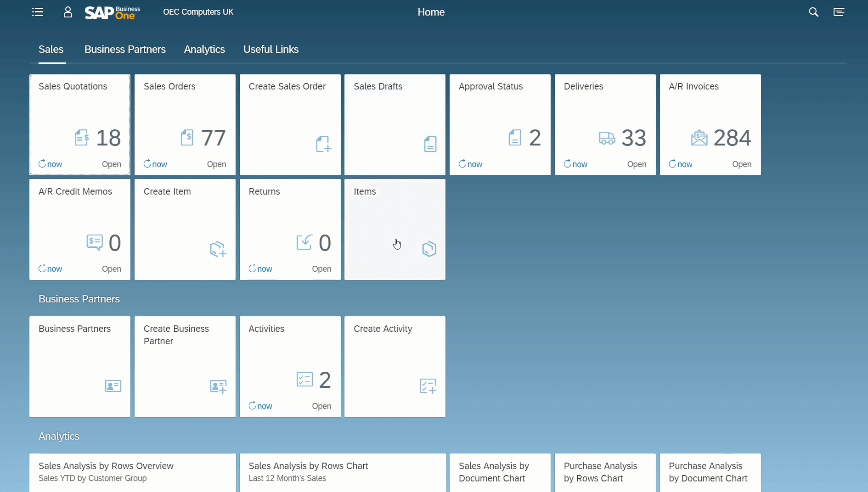Open the tile list icon top left

[x=37, y=12]
